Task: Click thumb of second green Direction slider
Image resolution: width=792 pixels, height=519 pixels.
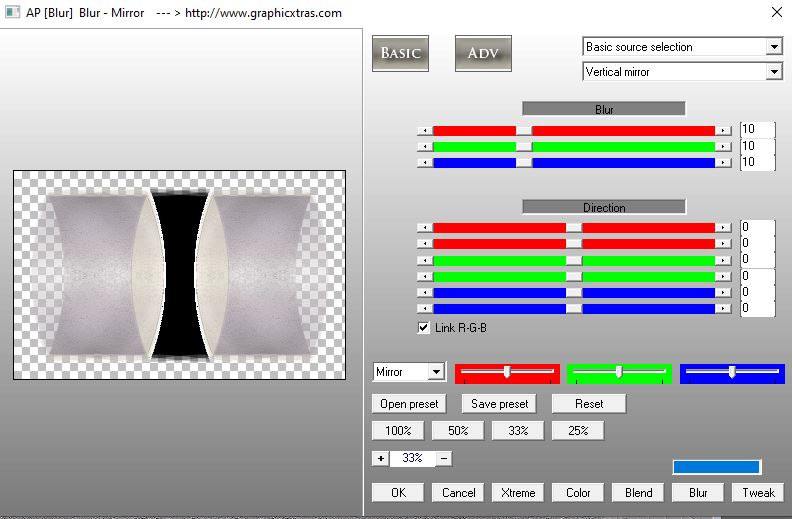Action: (x=574, y=277)
